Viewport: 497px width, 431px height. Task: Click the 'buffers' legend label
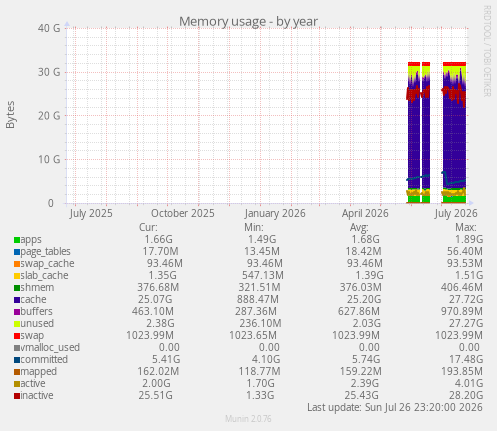37,312
